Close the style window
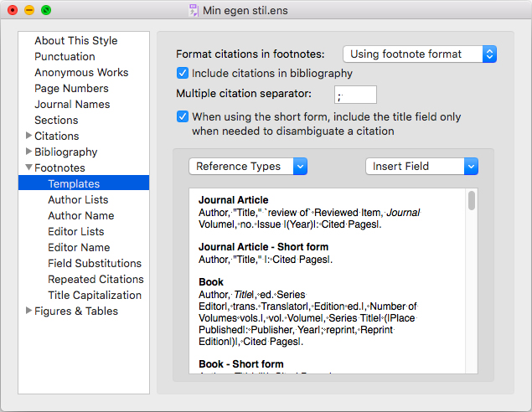This screenshot has width=532, height=412. (x=13, y=10)
